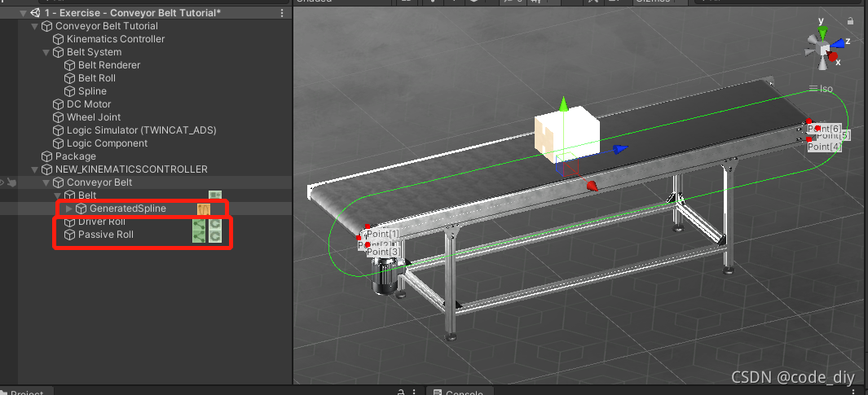Toggle Iso perspective label in scene view
Image resolution: width=868 pixels, height=395 pixels.
point(821,89)
